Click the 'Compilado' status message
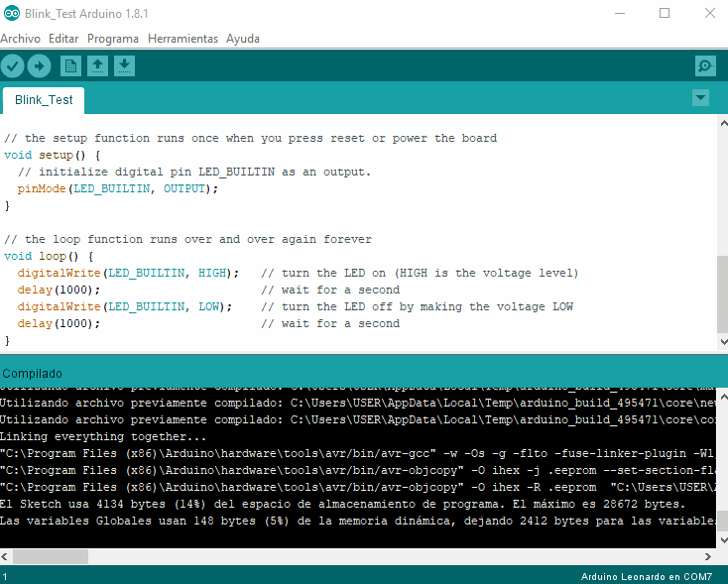Image resolution: width=728 pixels, height=584 pixels. pos(32,374)
